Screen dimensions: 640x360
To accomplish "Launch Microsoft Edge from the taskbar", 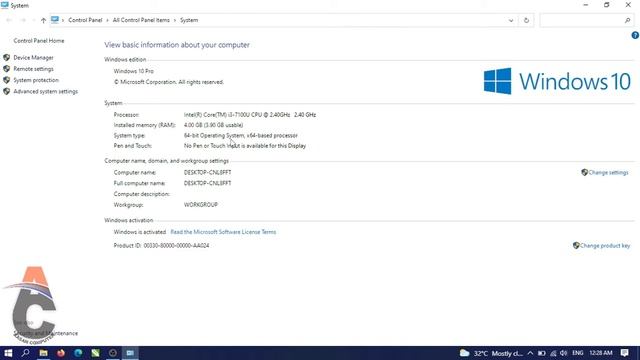I will (x=78, y=353).
